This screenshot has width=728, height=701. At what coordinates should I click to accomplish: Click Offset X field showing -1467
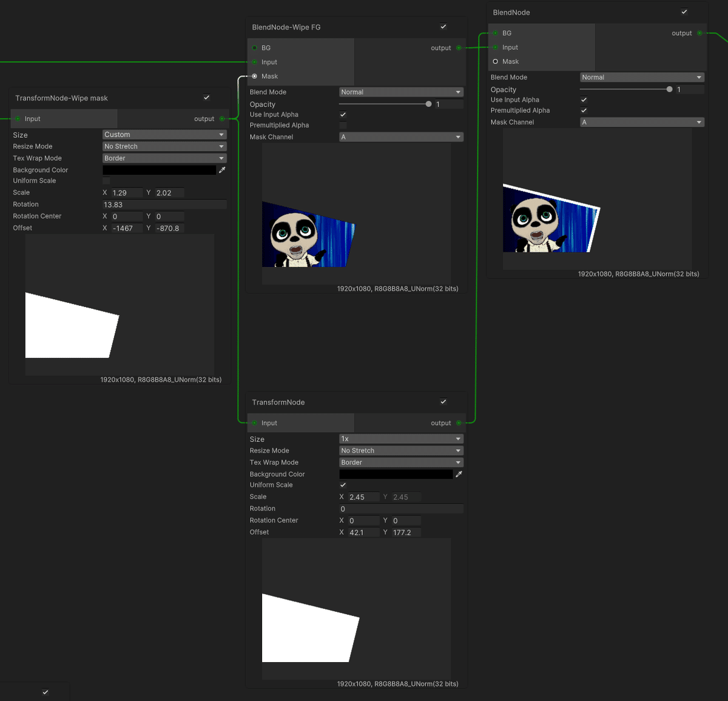click(x=127, y=228)
